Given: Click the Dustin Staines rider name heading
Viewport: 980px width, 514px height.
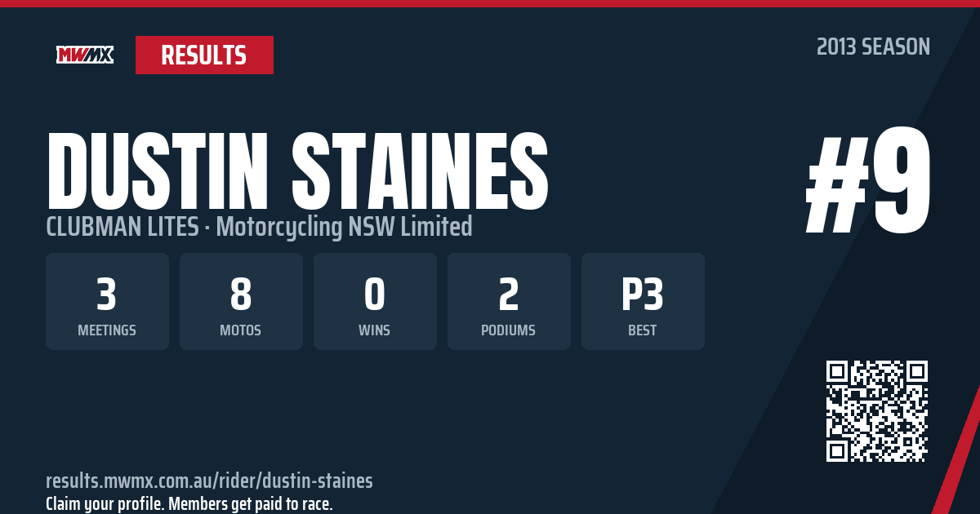Looking at the screenshot, I should 297,172.
